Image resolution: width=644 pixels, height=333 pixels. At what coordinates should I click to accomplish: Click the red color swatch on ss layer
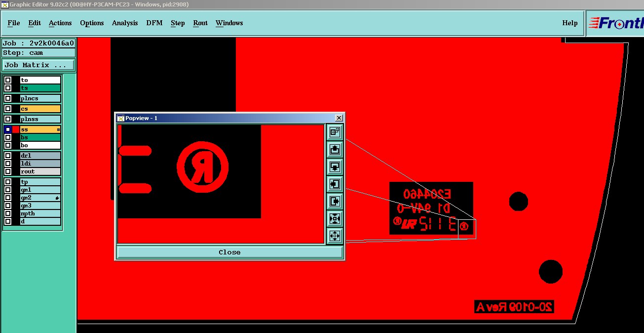[16, 129]
